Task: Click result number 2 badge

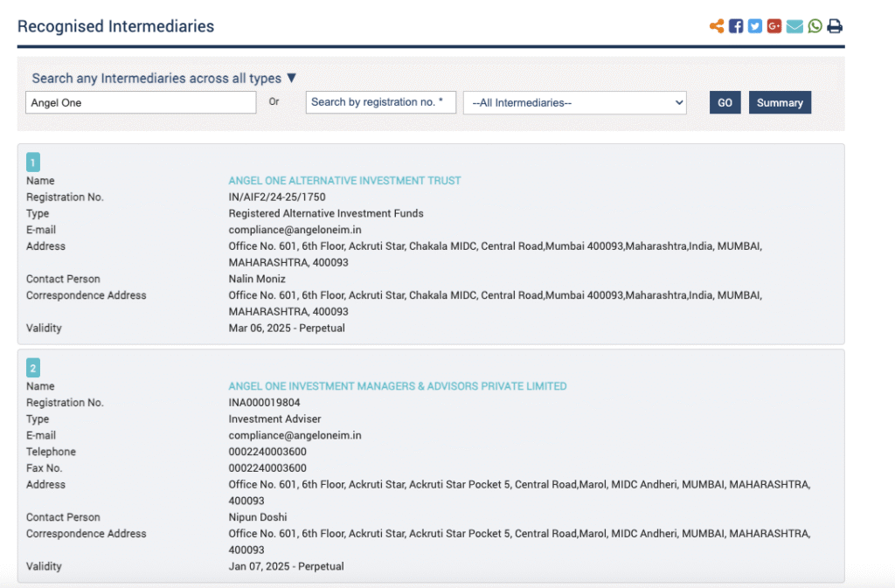Action: 33,368
